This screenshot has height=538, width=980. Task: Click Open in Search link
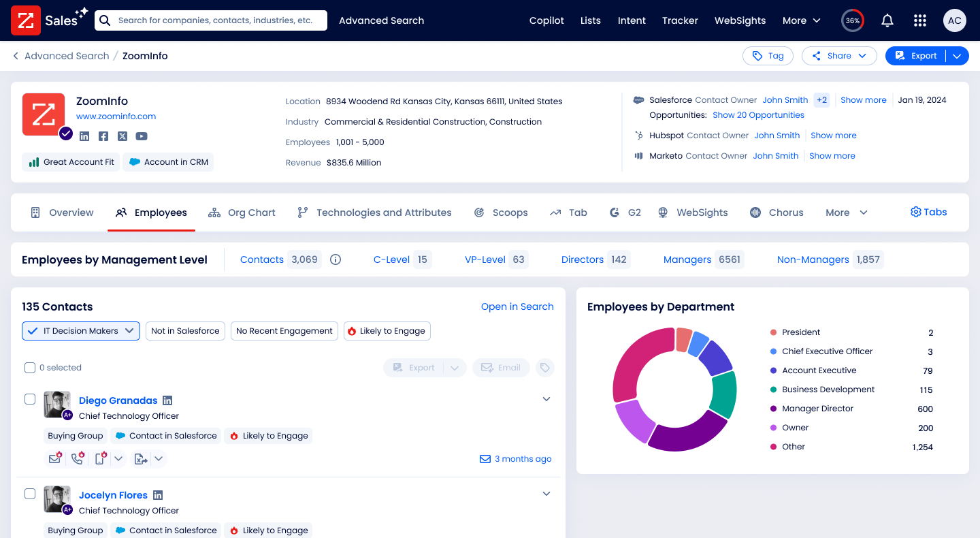pyautogui.click(x=517, y=306)
